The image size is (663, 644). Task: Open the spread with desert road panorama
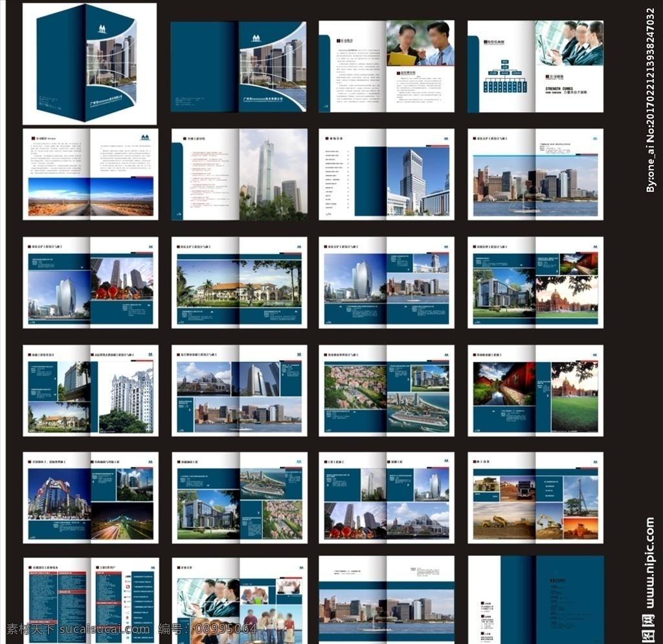pyautogui.click(x=91, y=174)
